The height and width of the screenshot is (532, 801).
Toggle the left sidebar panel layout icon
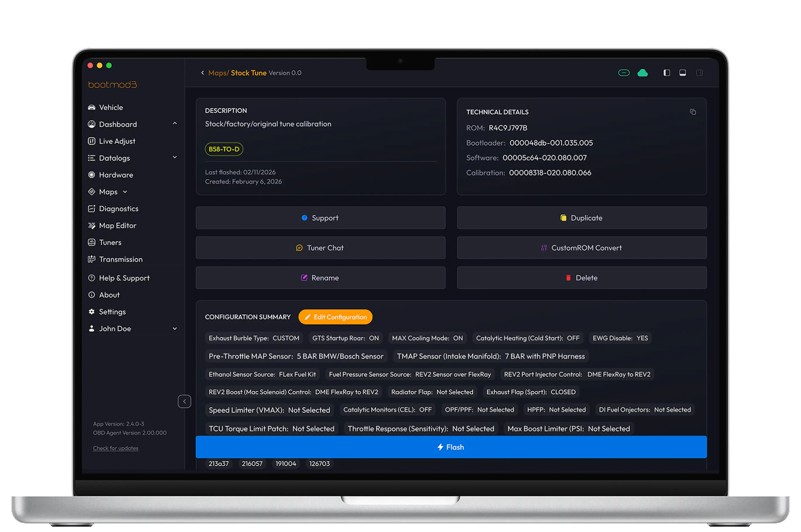coord(667,73)
